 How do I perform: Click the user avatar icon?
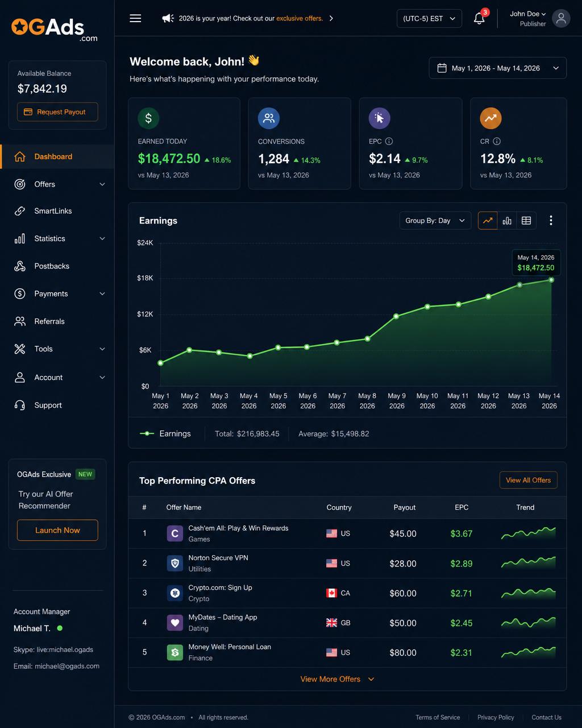[561, 18]
